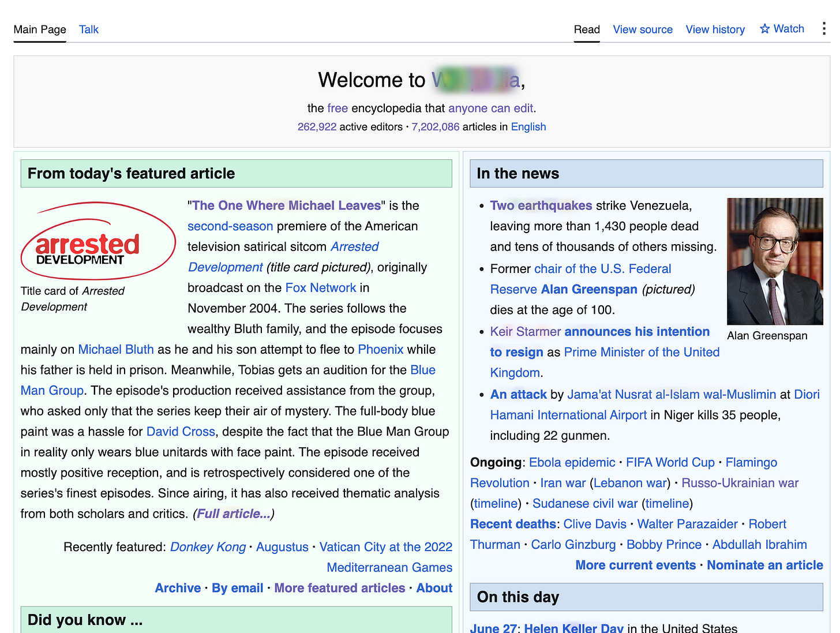Click the Watch star icon
This screenshot has width=840, height=633.
(x=764, y=29)
